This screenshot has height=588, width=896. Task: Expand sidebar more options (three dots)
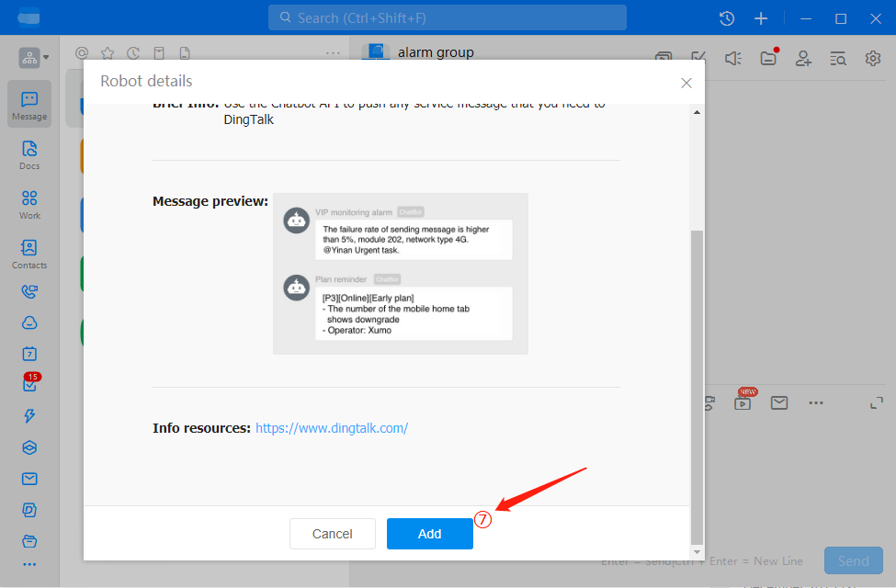pos(29,564)
